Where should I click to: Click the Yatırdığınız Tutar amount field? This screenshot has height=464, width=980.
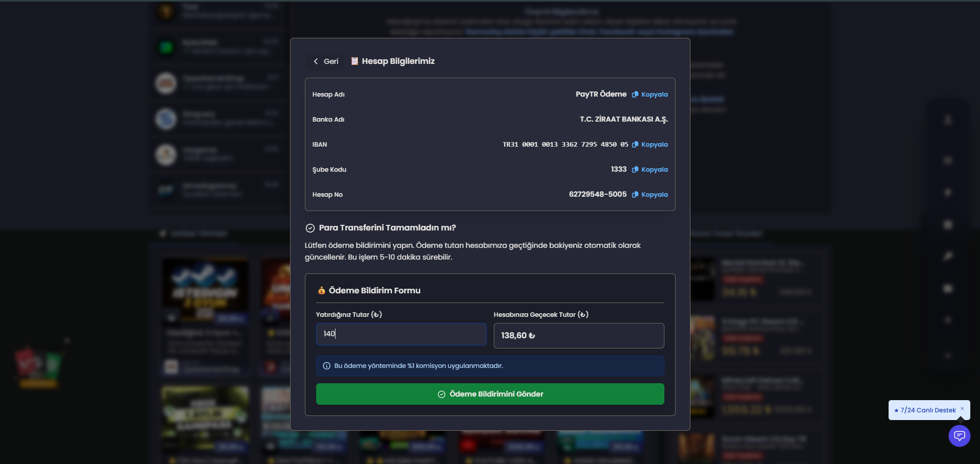pos(401,334)
